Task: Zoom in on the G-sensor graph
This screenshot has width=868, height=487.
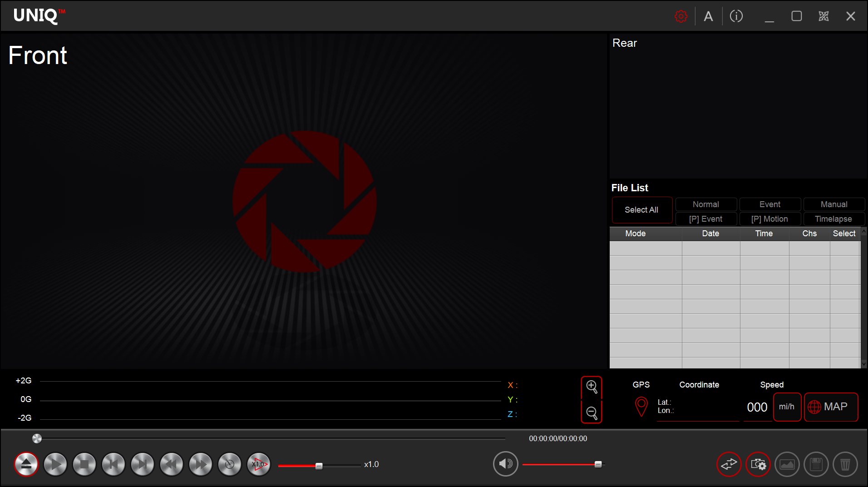Action: click(x=592, y=387)
